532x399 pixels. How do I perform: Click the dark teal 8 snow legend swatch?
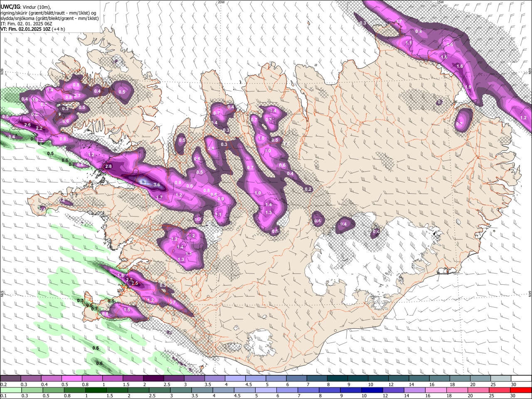click(337, 378)
